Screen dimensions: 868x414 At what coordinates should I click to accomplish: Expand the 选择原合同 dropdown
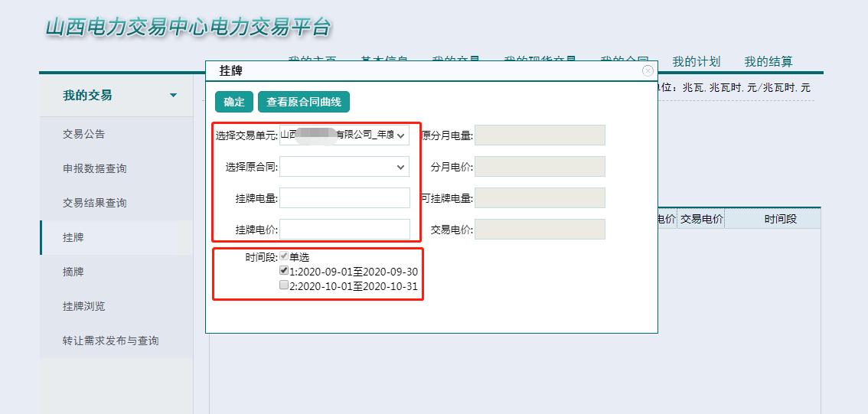344,166
